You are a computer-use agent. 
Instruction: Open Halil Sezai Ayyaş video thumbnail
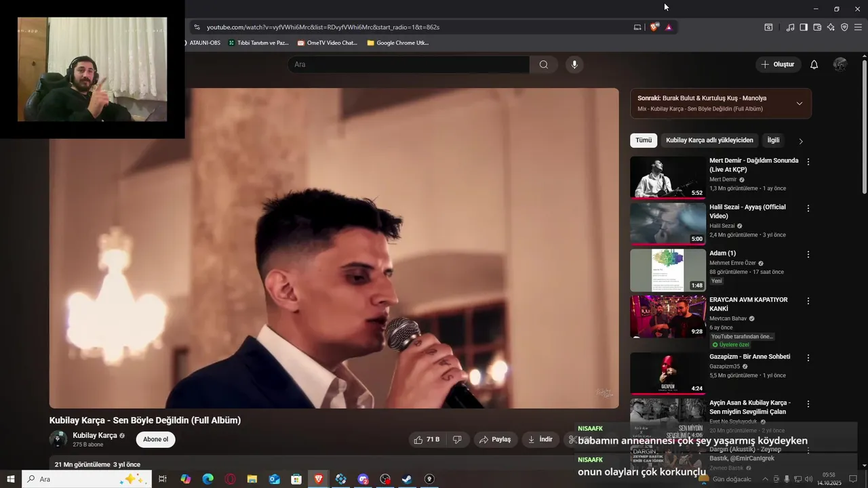[668, 224]
